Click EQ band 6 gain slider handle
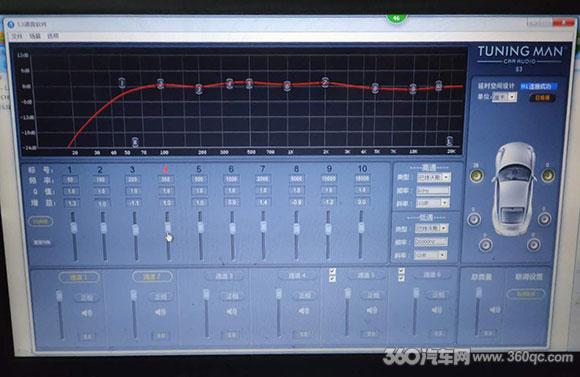The image size is (580, 377). [x=232, y=228]
